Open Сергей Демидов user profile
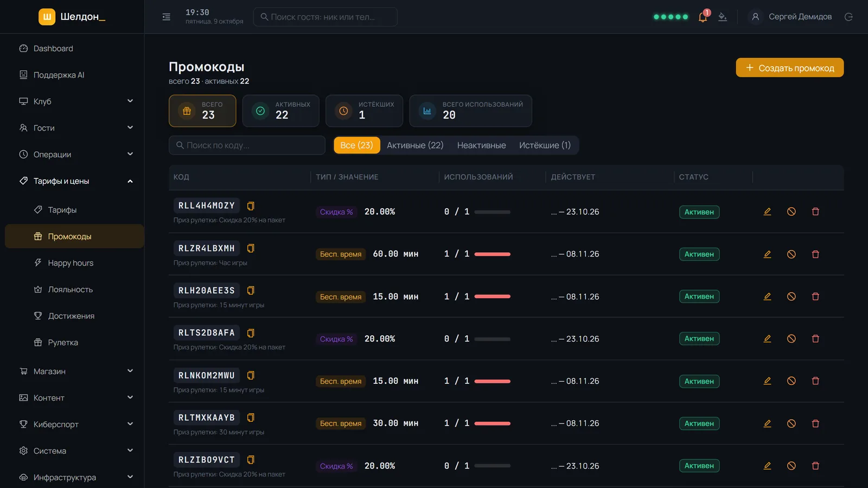This screenshot has height=488, width=868. click(x=790, y=17)
